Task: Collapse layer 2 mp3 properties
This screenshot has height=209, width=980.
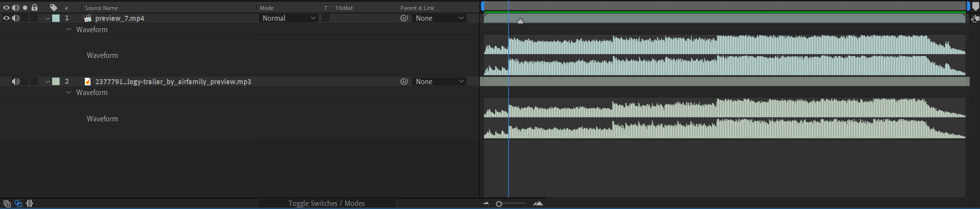Action: (48, 82)
